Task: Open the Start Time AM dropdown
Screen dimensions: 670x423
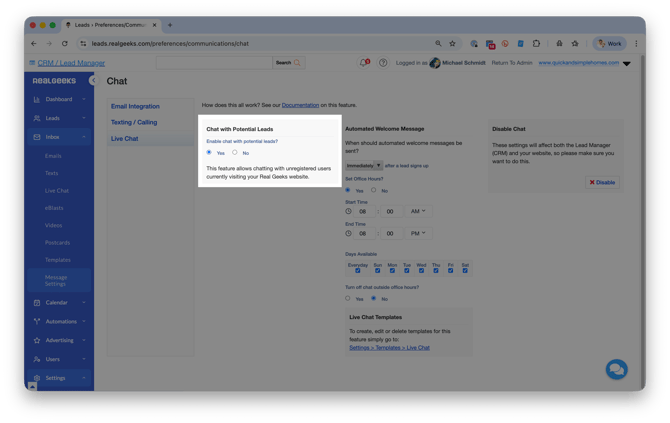Action: pyautogui.click(x=418, y=211)
